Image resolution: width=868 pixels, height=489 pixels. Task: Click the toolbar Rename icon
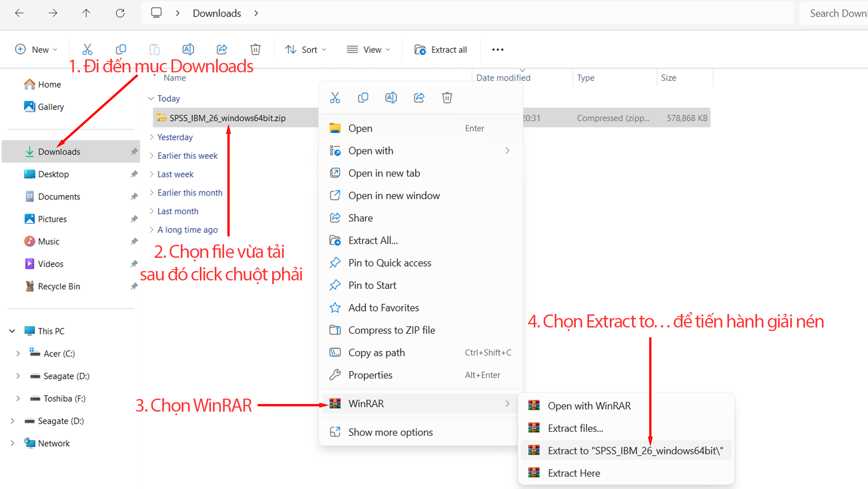[x=188, y=49]
